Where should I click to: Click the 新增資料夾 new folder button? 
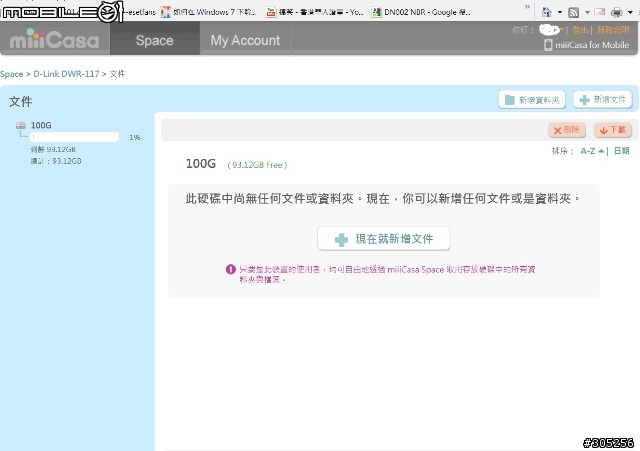pyautogui.click(x=532, y=100)
